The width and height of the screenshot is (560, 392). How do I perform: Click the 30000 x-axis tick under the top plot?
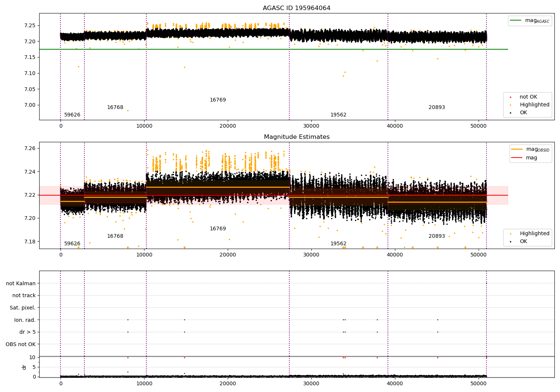(x=311, y=126)
